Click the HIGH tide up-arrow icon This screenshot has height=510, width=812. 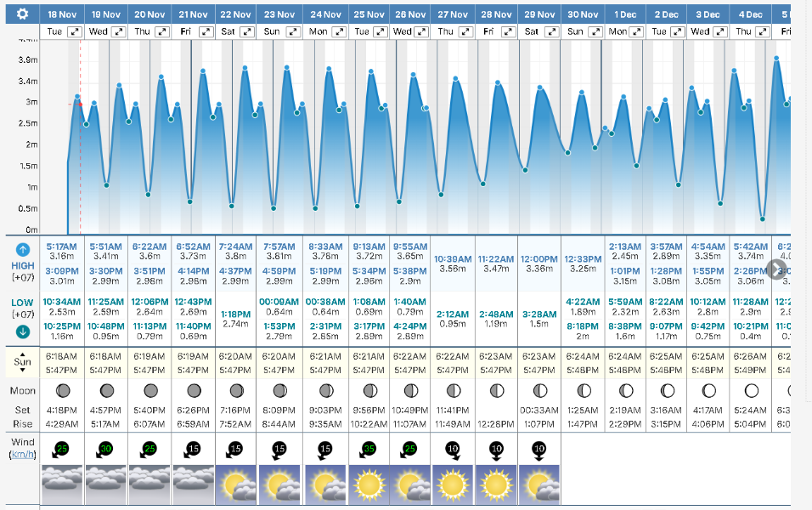(x=23, y=250)
